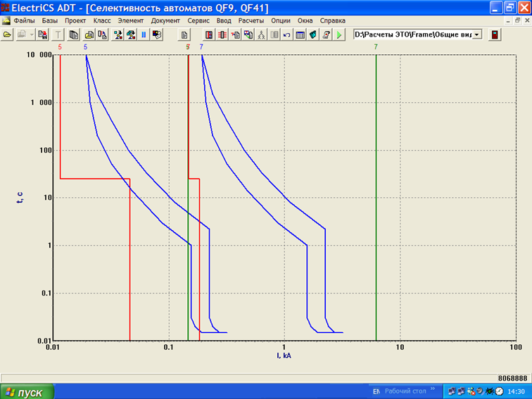Image resolution: width=532 pixels, height=399 pixels.
Task: Click the red-blue panel cabinet toolbar icon
Action: 209,34
